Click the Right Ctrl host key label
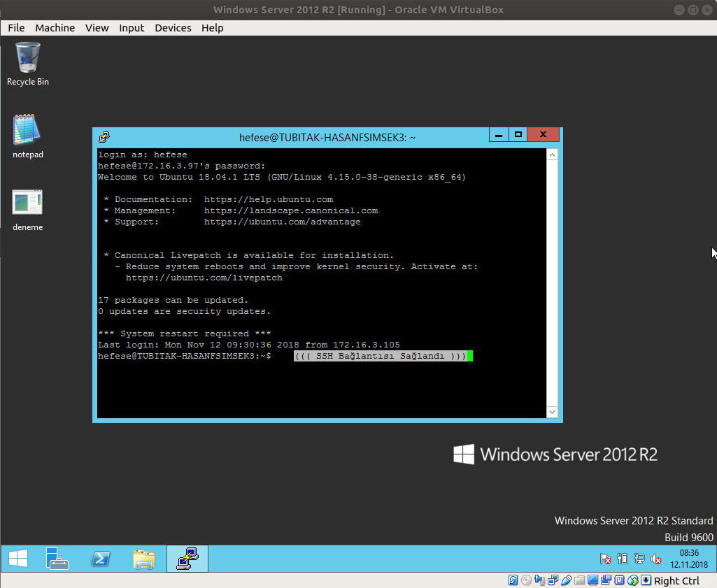This screenshot has width=717, height=588. [x=676, y=581]
